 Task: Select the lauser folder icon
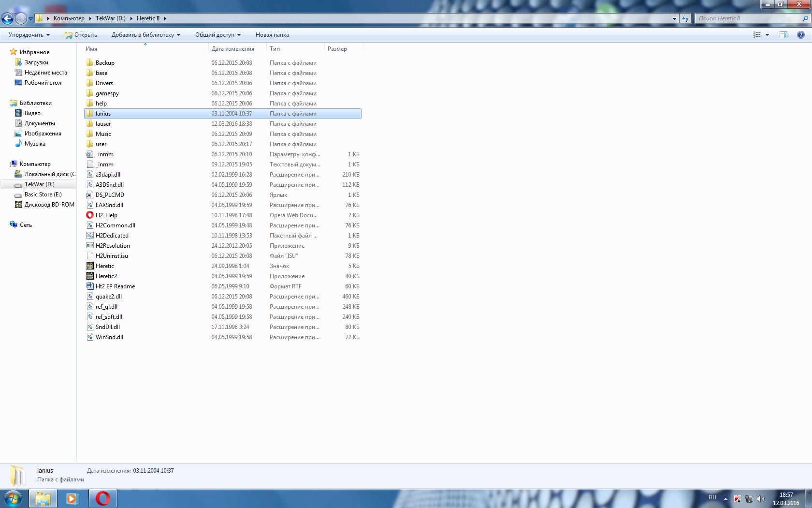(x=90, y=124)
